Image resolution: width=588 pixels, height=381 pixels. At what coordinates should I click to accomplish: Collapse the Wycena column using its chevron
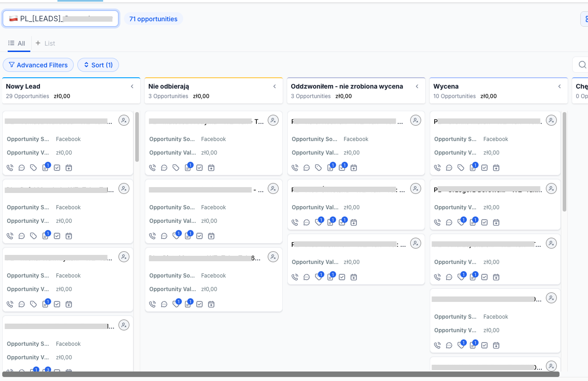pyautogui.click(x=560, y=86)
